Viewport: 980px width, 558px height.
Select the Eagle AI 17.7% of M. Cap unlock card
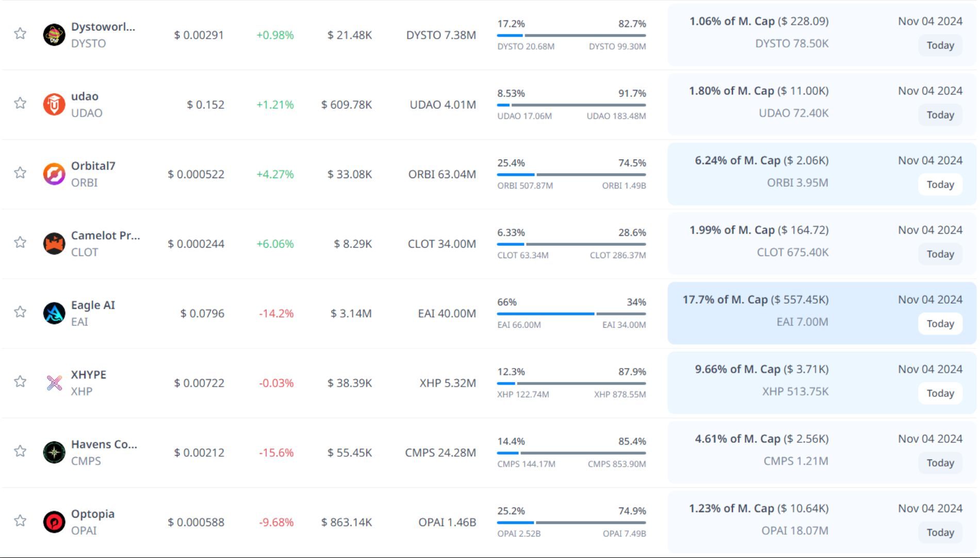point(774,313)
